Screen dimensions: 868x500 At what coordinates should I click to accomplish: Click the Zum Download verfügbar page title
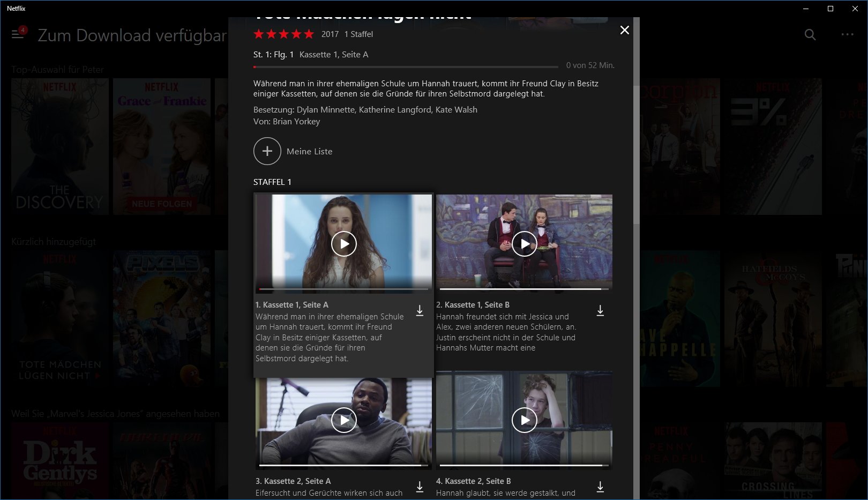132,35
